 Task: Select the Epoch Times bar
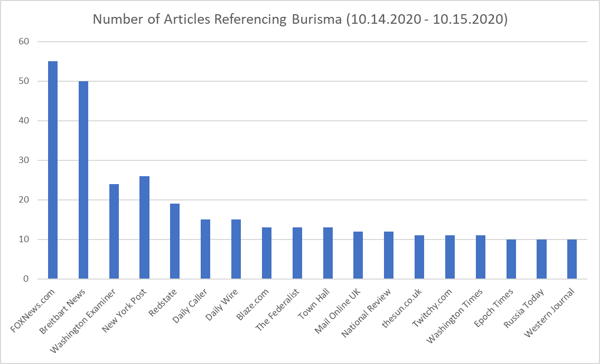(511, 259)
